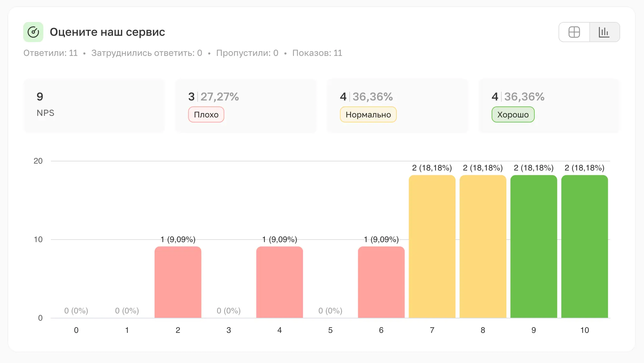
Task: Click the Пропустили: 0 statistic
Action: pos(247,53)
